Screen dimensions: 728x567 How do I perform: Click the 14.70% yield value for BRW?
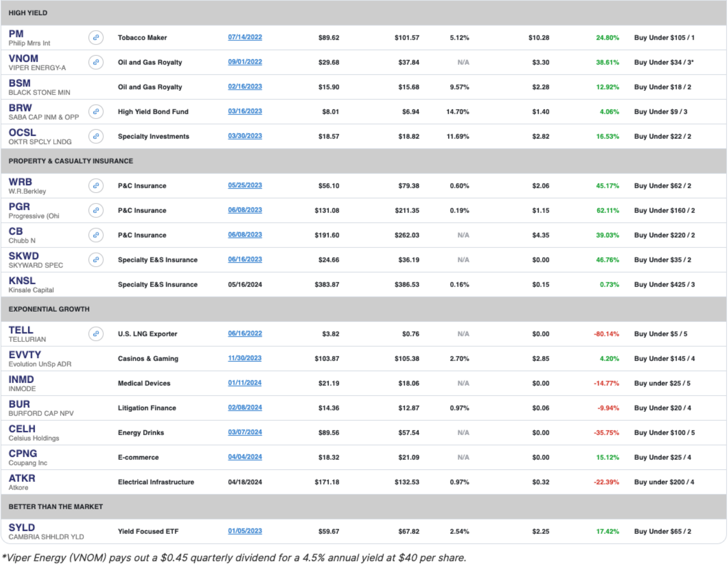(458, 112)
